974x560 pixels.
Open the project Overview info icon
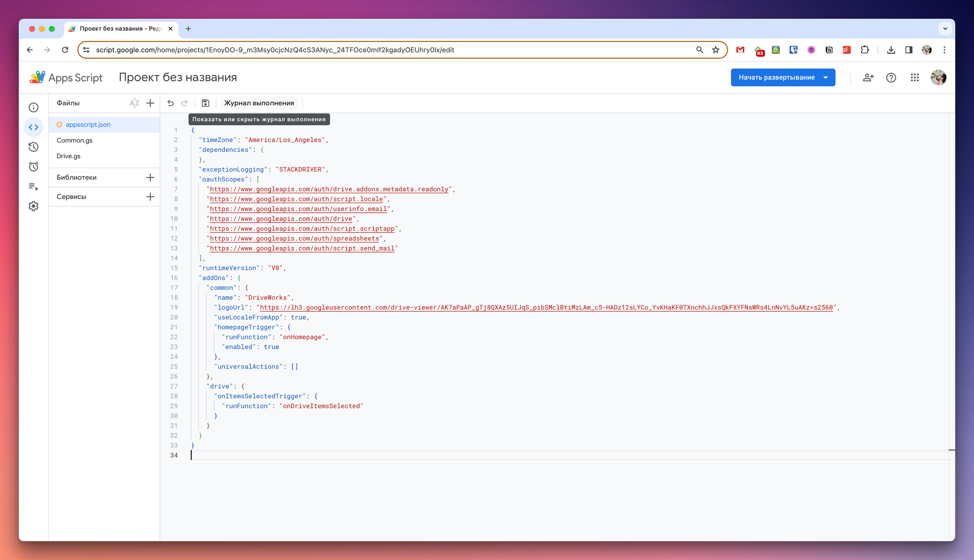point(34,108)
